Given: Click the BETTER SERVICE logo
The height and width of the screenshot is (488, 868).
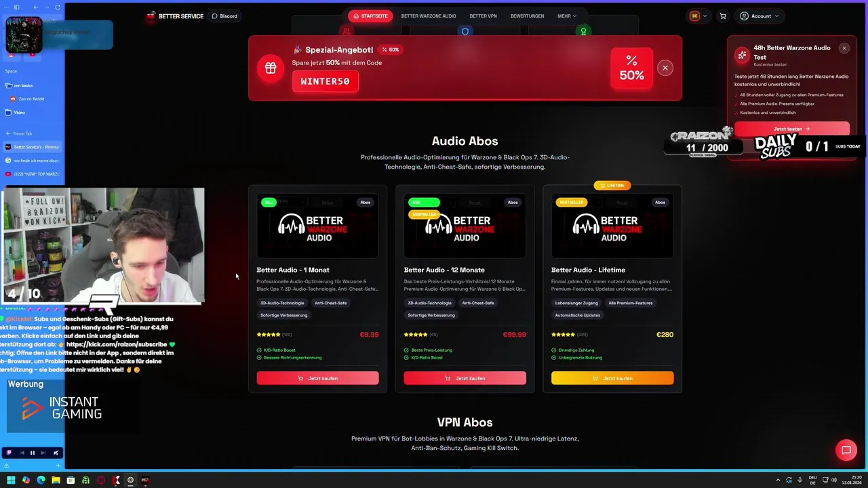Looking at the screenshot, I should [175, 16].
